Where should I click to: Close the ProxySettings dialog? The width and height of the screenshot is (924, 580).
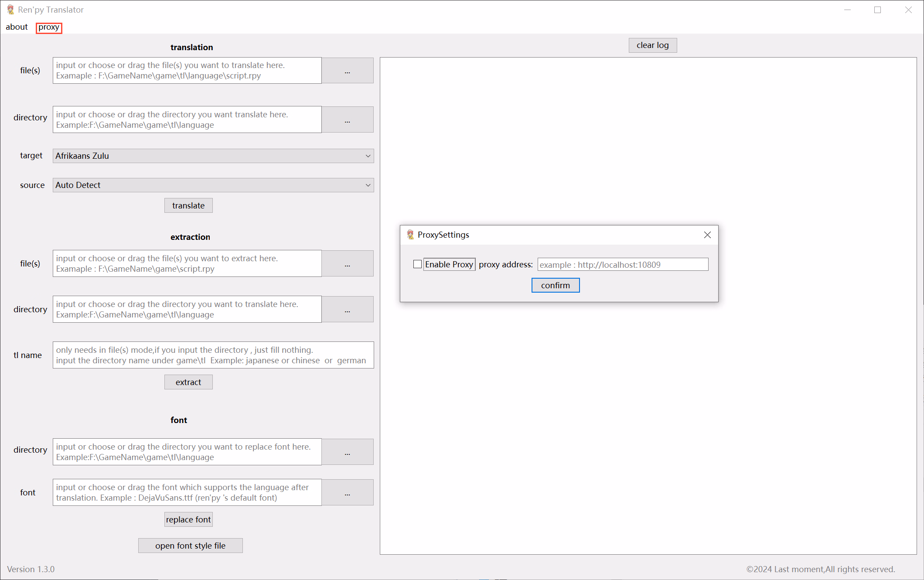[707, 235]
